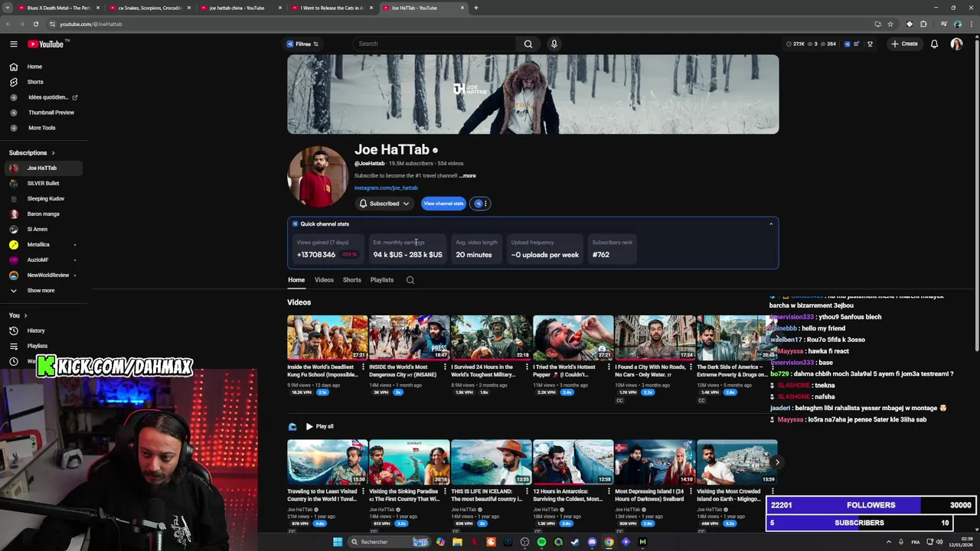Switch to the joe hattab china browser tab
Image resolution: width=980 pixels, height=551 pixels.
pyautogui.click(x=237, y=8)
